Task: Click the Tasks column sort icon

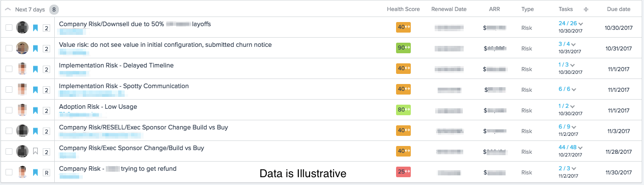Action: point(586,9)
